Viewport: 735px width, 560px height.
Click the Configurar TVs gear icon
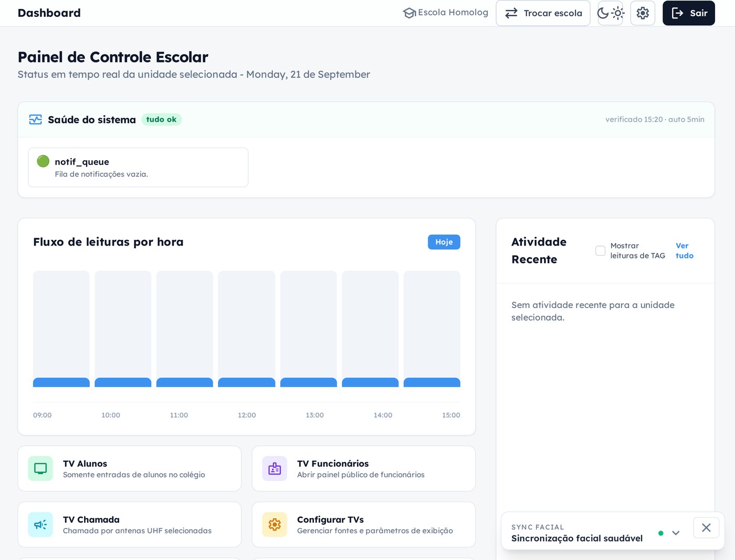click(275, 525)
